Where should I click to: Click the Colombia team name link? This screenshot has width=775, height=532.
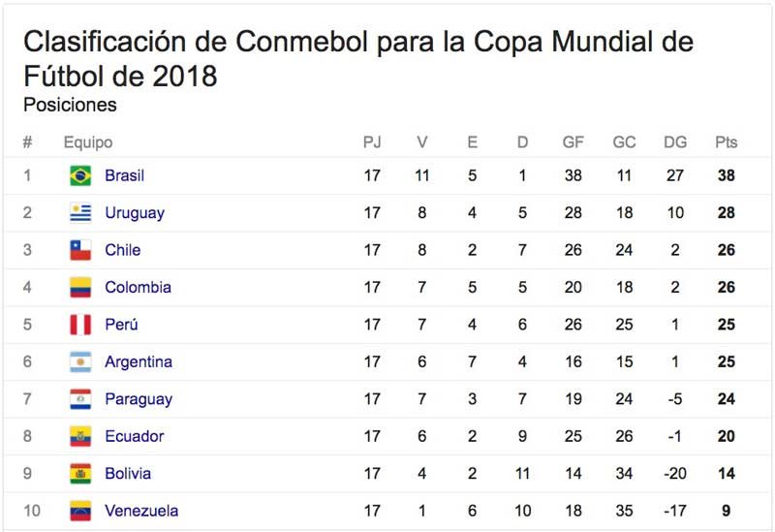pos(138,288)
